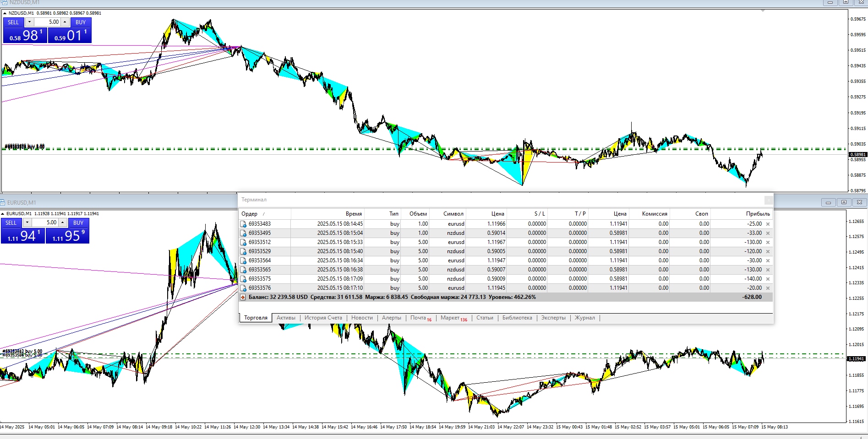Sort by the Комиссия column header

pyautogui.click(x=649, y=214)
